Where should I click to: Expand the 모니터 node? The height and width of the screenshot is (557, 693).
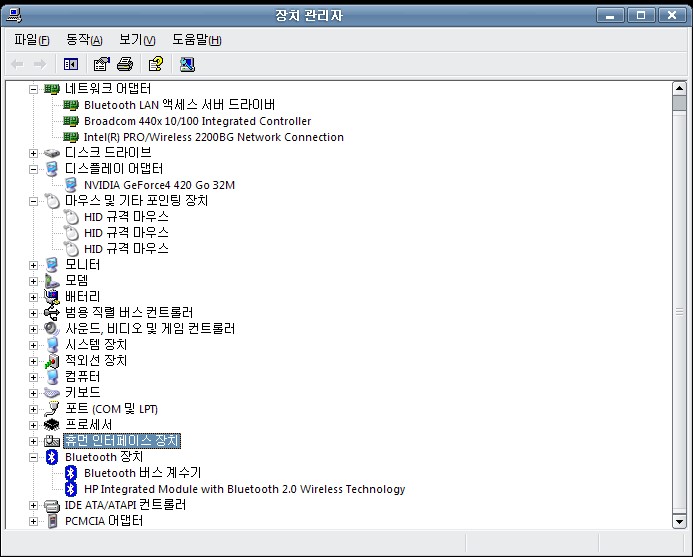[x=33, y=265]
